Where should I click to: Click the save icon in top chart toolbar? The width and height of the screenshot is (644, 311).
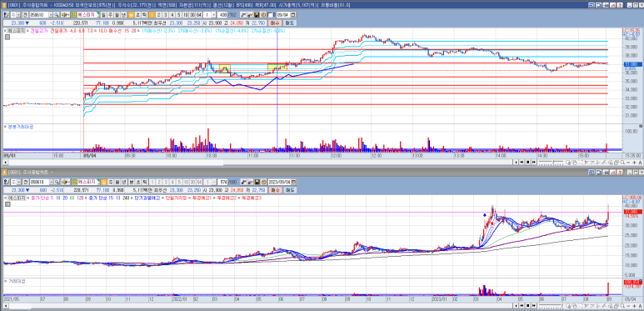pos(257,14)
